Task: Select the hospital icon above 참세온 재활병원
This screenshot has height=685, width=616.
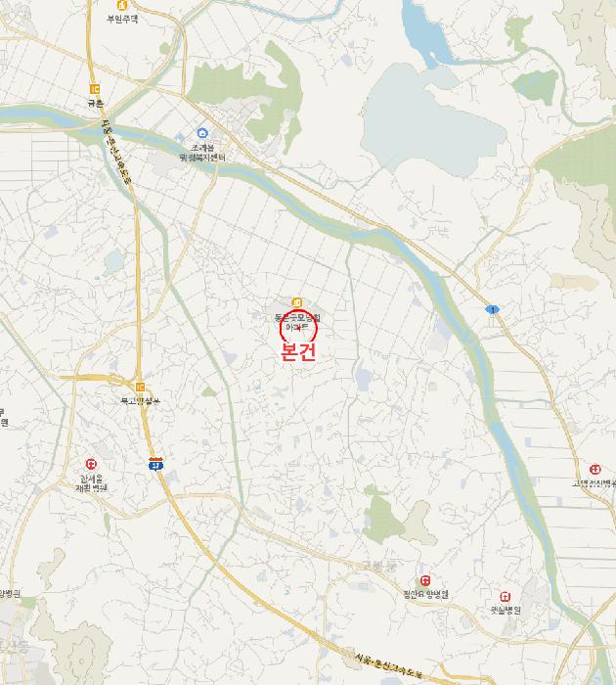Action: click(x=91, y=464)
